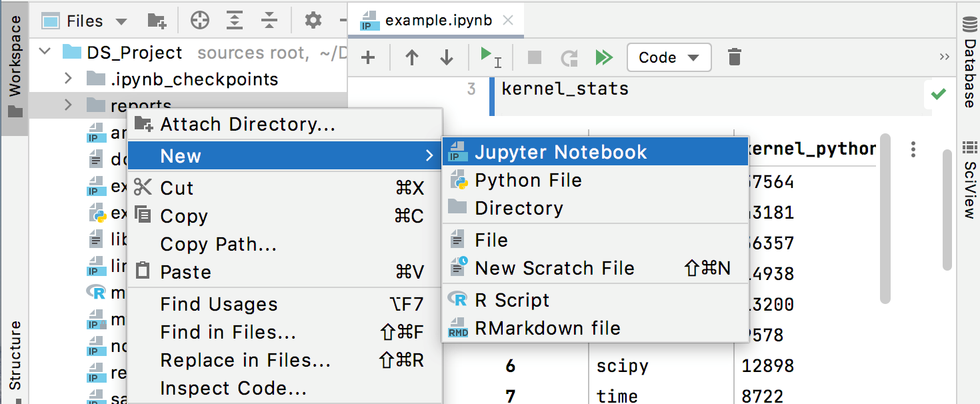Collapse all folders in the Files tree
This screenshot has width=980, height=404.
[269, 21]
